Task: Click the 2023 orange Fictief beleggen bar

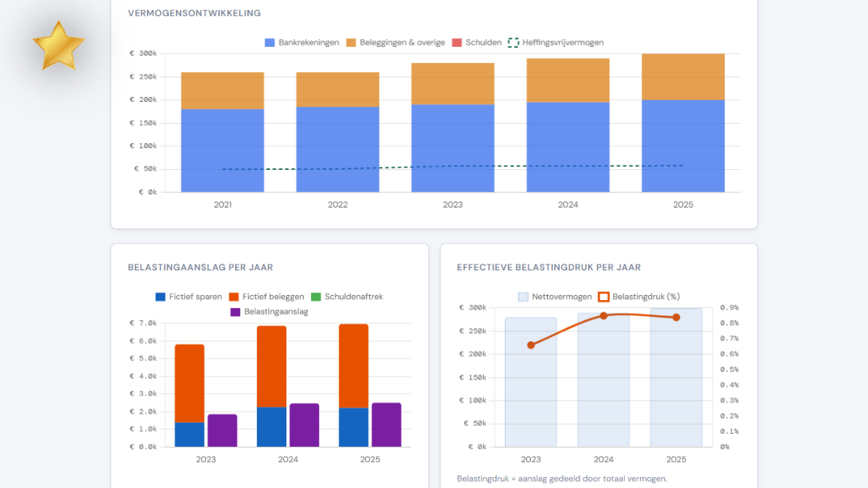Action: point(190,383)
